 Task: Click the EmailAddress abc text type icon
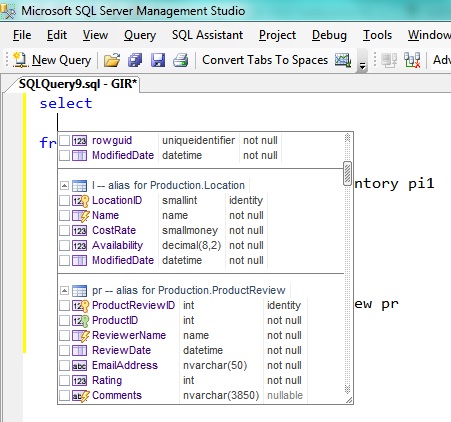[x=80, y=366]
